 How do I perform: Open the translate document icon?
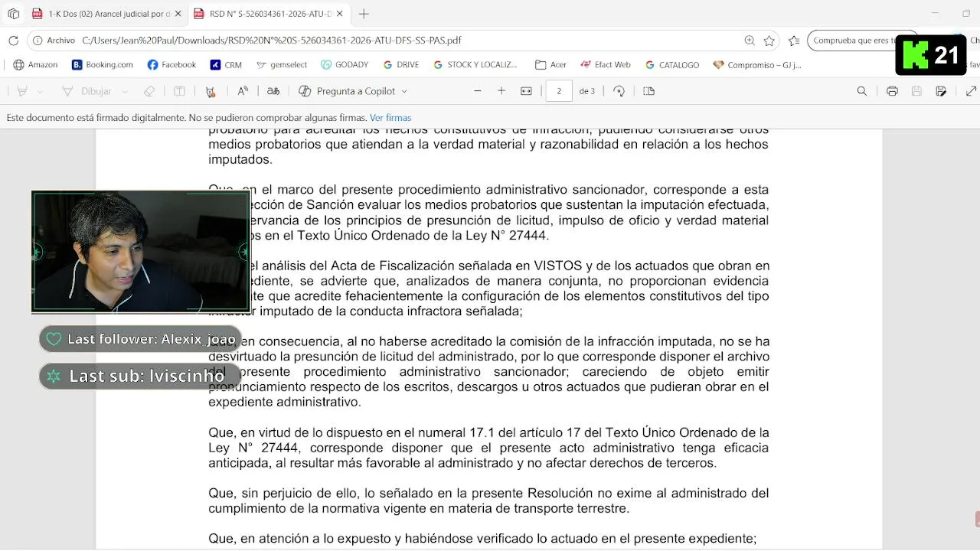(273, 91)
